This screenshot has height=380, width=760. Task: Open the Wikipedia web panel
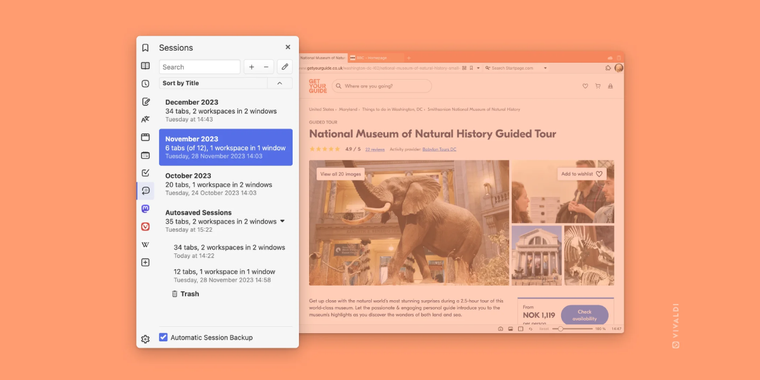[145, 245]
